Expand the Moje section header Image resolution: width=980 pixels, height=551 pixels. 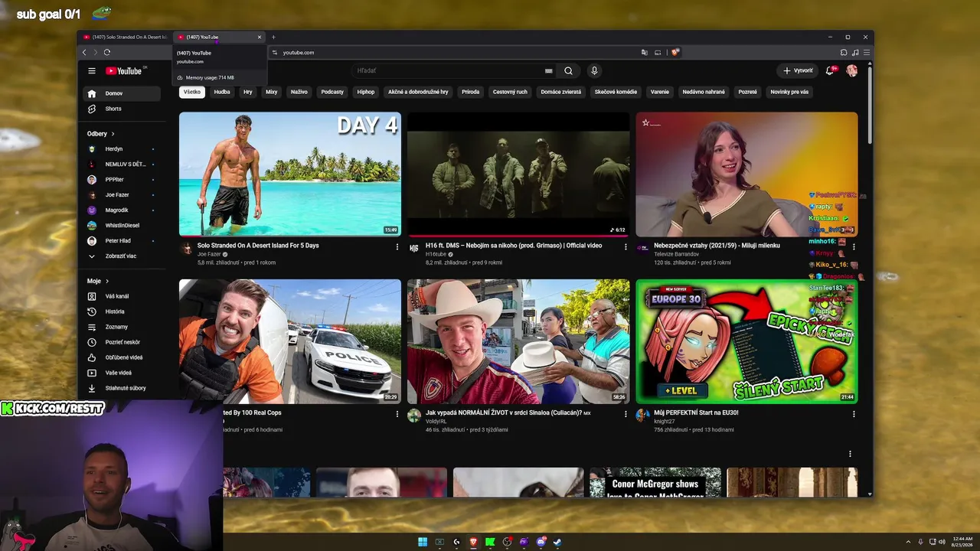(97, 281)
